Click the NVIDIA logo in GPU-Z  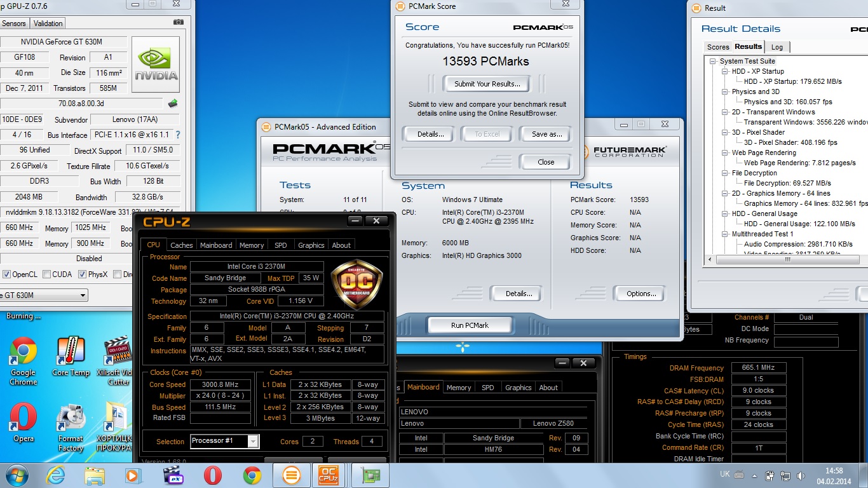point(155,65)
